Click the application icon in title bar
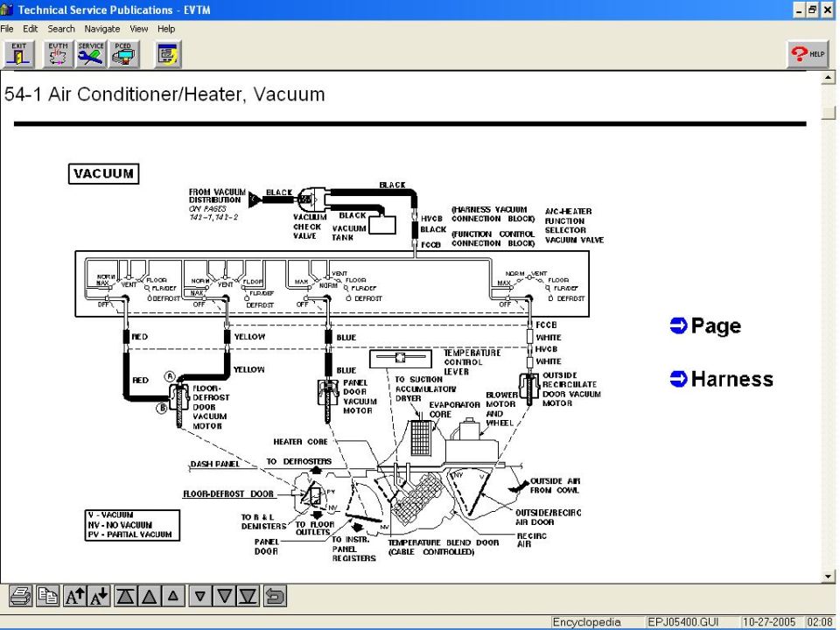Screen dimensions: 840x630 (7, 10)
